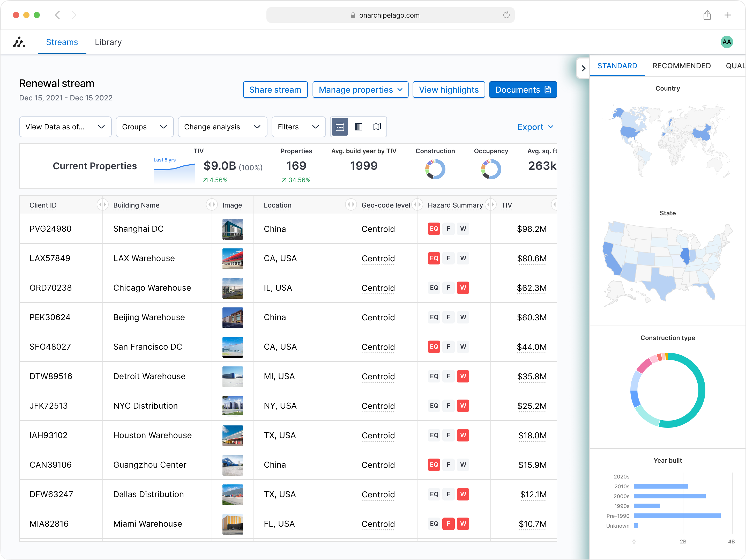Screen dimensions: 746x560
Task: Switch to the Library tab
Action: click(108, 42)
